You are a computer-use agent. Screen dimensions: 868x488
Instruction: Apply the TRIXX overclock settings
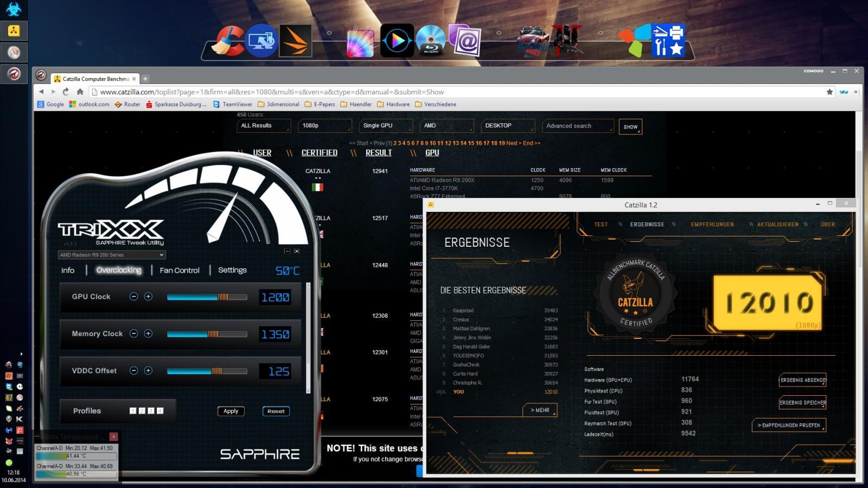[231, 411]
